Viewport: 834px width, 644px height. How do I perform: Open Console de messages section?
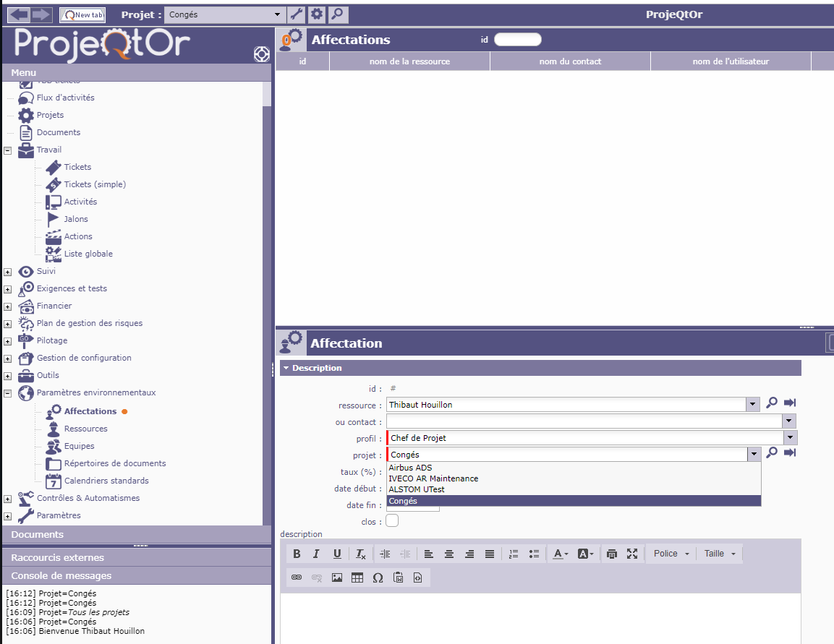[x=137, y=575]
